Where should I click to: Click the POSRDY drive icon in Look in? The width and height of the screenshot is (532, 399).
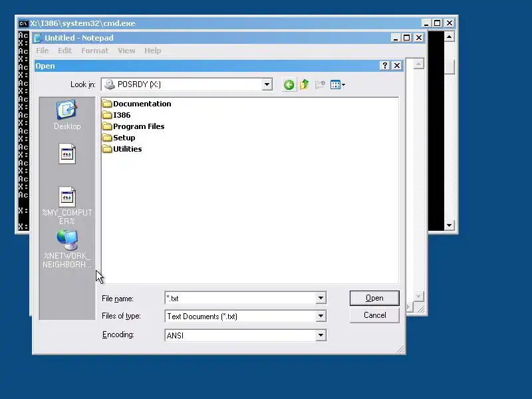(x=109, y=84)
